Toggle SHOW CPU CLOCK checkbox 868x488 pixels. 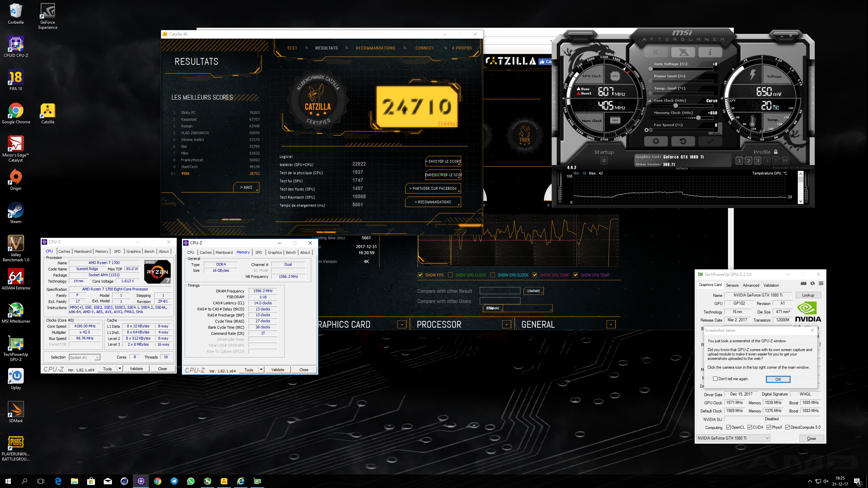493,275
